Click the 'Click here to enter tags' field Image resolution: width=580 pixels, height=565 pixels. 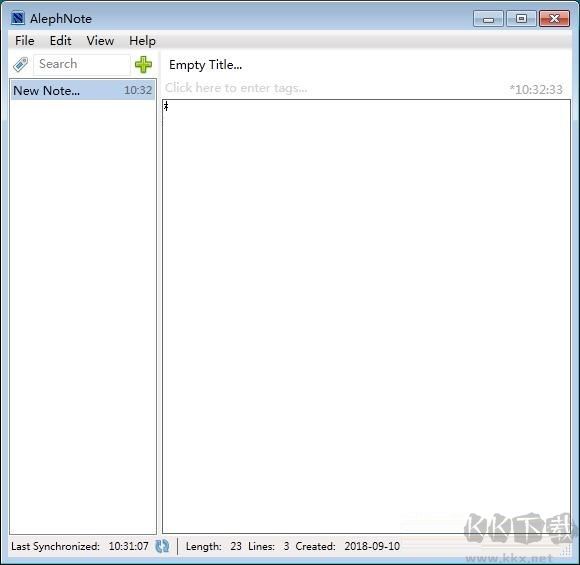[x=333, y=88]
